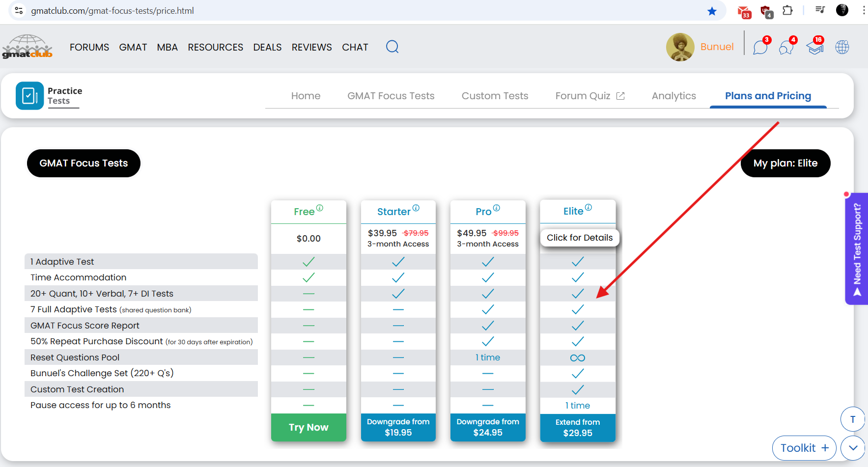This screenshot has height=467, width=868.
Task: Open the browser extensions puzzle icon
Action: pyautogui.click(x=787, y=10)
